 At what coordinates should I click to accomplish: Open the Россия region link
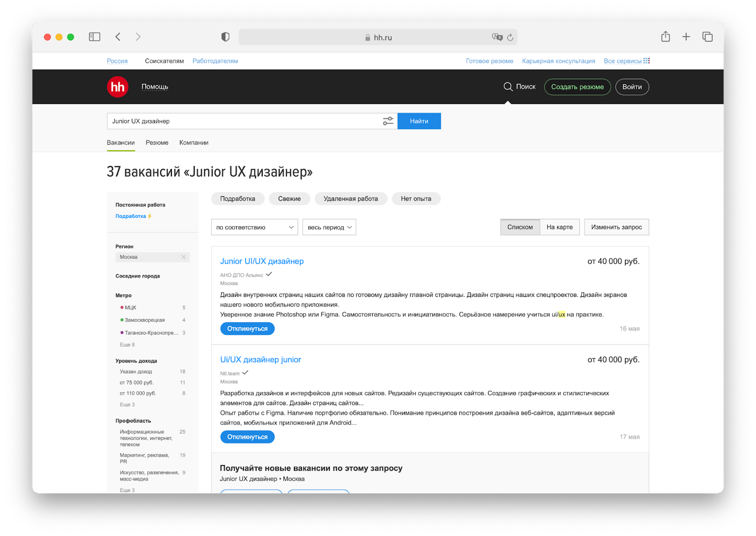pos(117,61)
